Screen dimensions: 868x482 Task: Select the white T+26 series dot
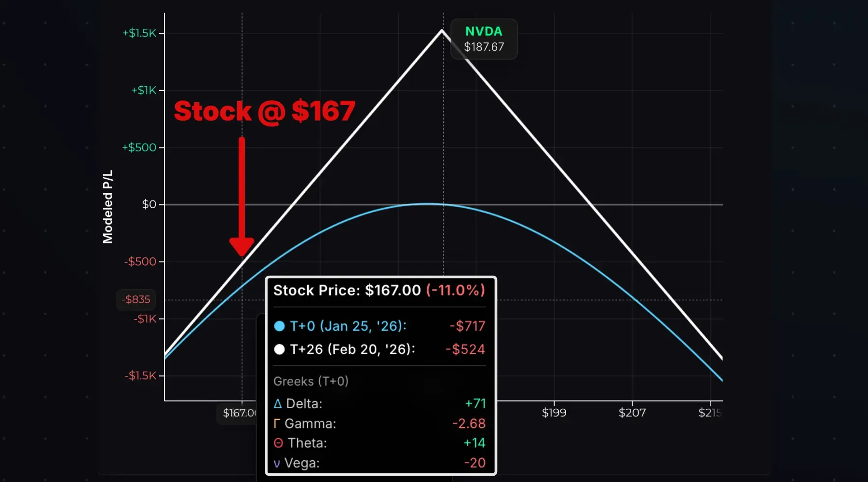coord(280,349)
